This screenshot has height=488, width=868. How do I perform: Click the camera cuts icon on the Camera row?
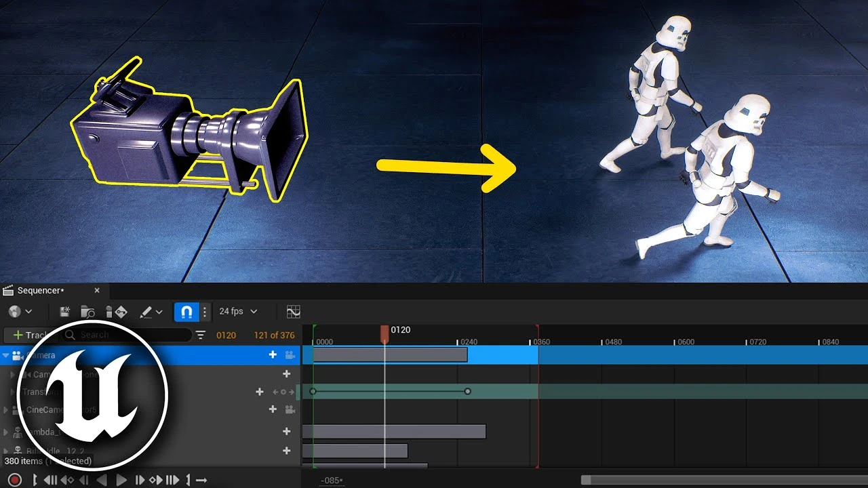(x=17, y=355)
